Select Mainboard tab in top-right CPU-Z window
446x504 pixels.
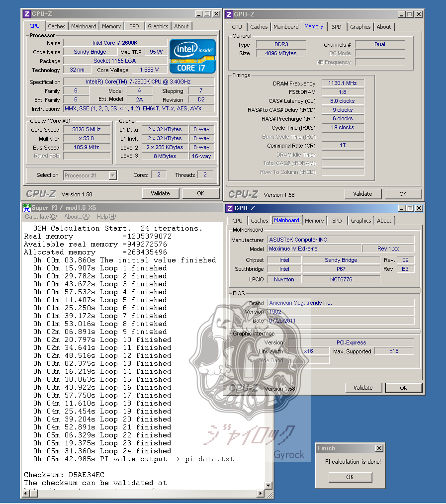pos(286,27)
